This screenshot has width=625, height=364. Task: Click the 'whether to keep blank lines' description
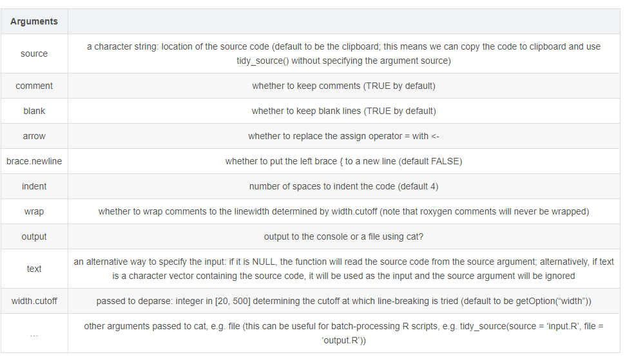[343, 111]
